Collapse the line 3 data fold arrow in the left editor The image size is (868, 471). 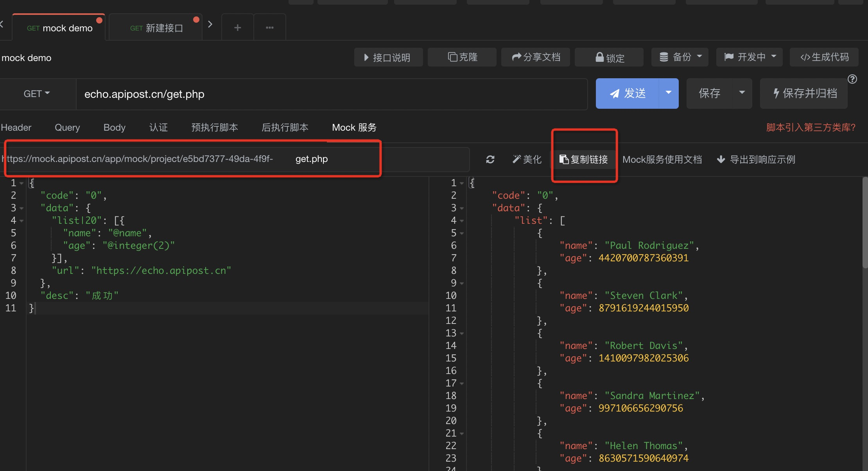22,209
